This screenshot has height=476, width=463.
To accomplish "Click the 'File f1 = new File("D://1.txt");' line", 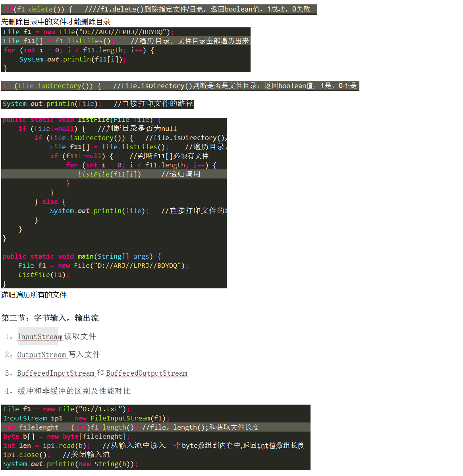I will tap(67, 409).
